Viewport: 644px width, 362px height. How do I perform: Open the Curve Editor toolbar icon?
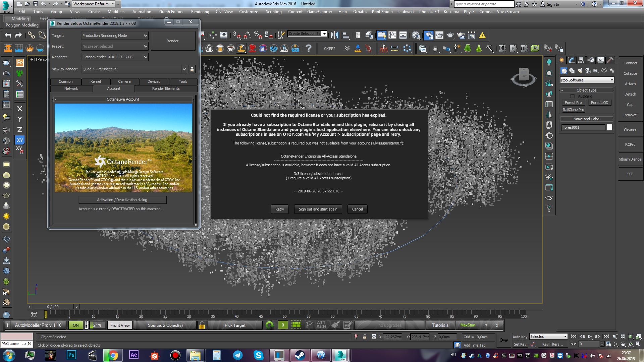point(392,35)
